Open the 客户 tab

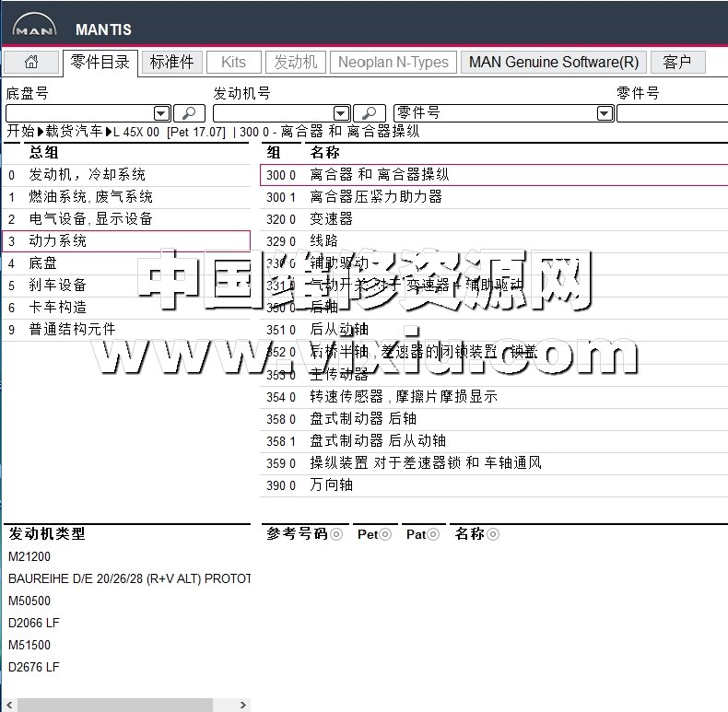tap(677, 63)
